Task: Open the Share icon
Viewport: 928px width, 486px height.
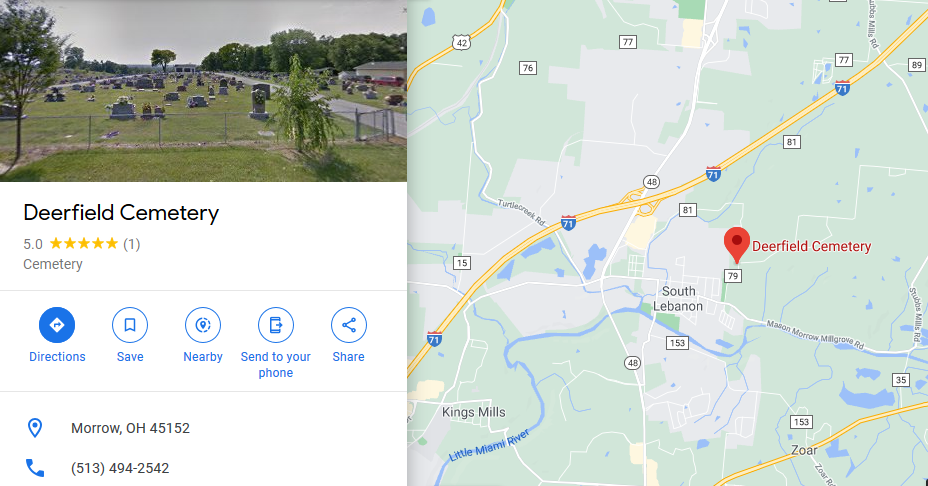Action: [x=349, y=325]
